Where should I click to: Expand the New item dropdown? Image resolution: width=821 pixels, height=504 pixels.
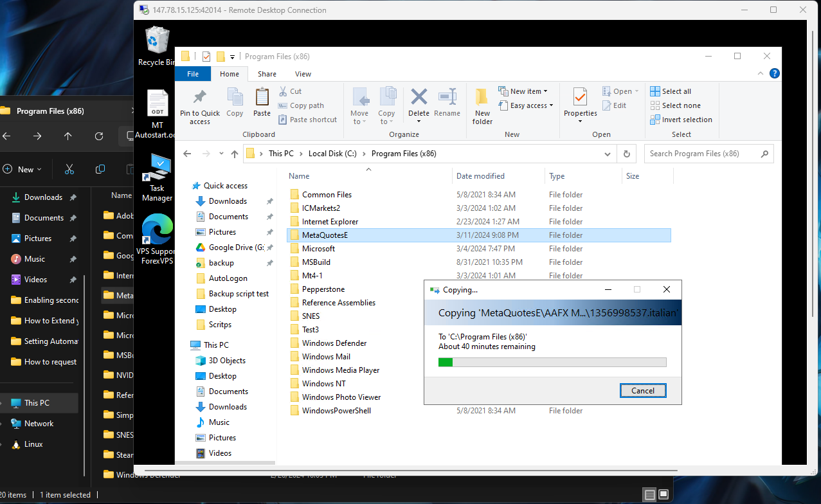[x=526, y=91]
